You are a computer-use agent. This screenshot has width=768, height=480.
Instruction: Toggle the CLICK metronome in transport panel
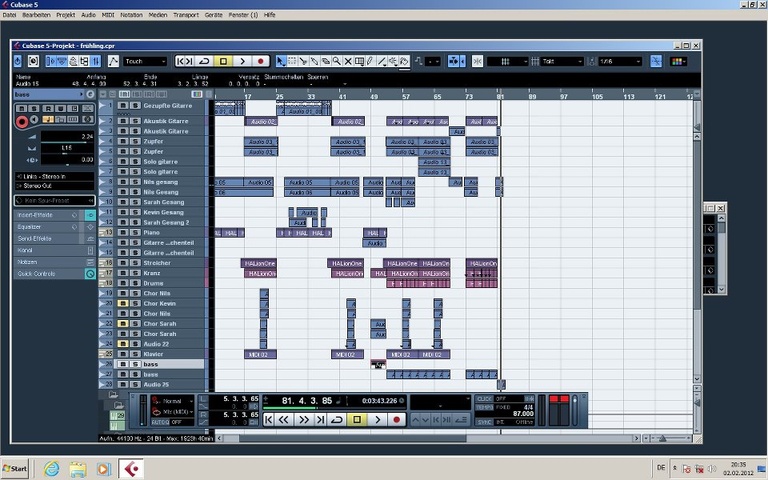[x=485, y=398]
